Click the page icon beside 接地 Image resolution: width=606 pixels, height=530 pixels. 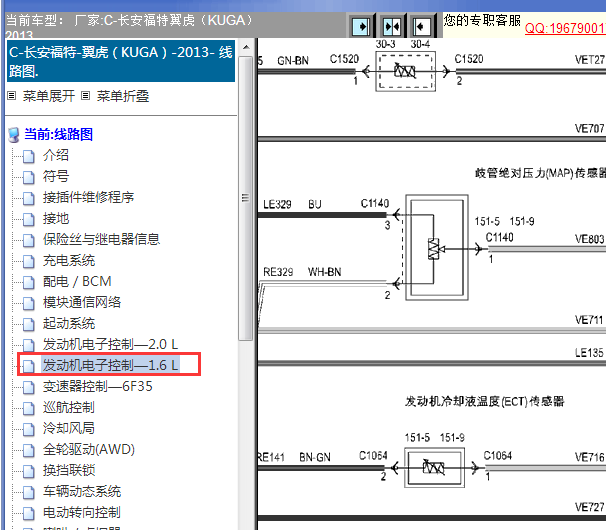pyautogui.click(x=28, y=220)
